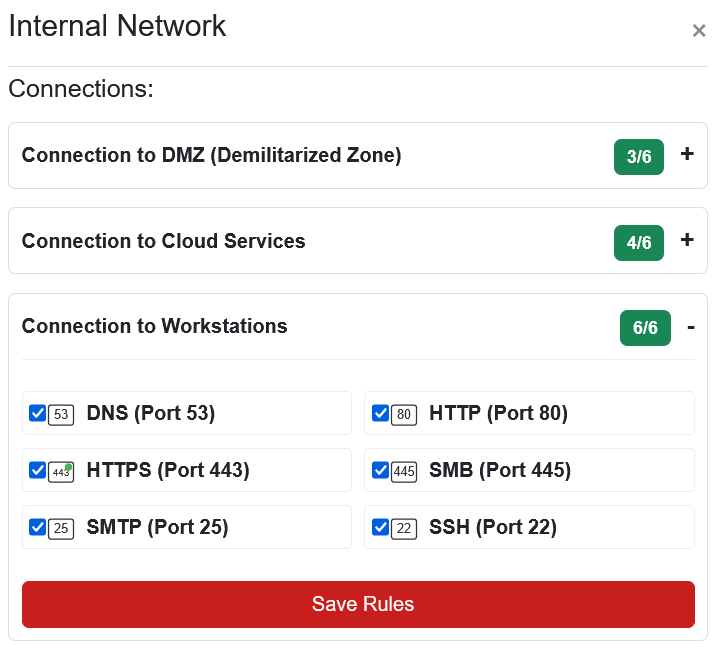Click the DNS port 53 badge icon

(x=61, y=414)
